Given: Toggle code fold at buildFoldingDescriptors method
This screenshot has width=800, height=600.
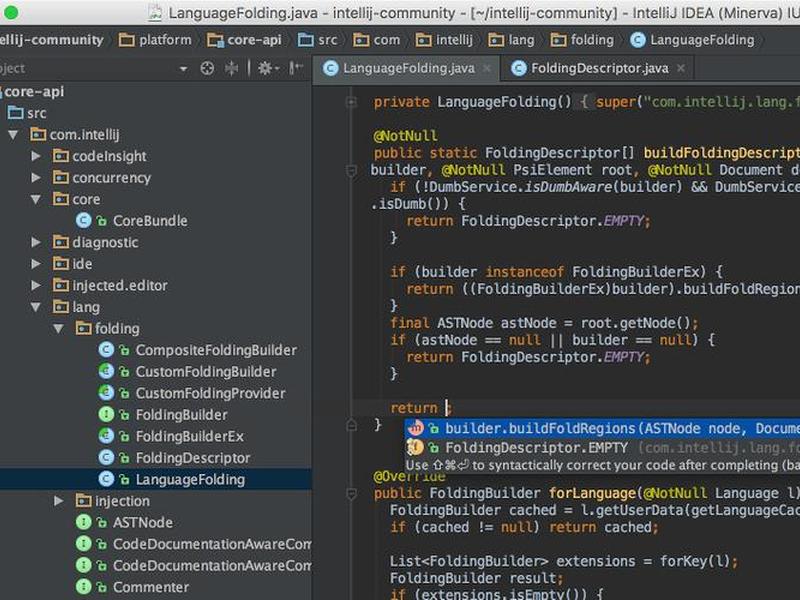Looking at the screenshot, I should (x=351, y=170).
